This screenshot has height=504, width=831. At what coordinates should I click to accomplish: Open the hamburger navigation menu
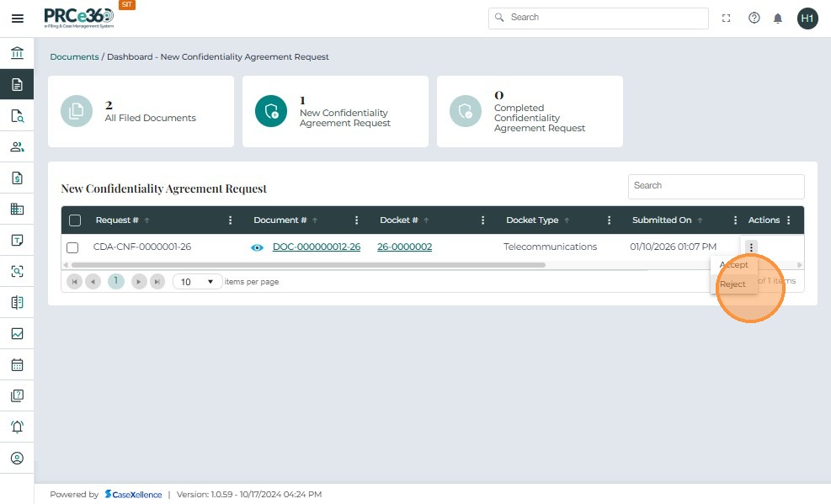click(x=18, y=19)
